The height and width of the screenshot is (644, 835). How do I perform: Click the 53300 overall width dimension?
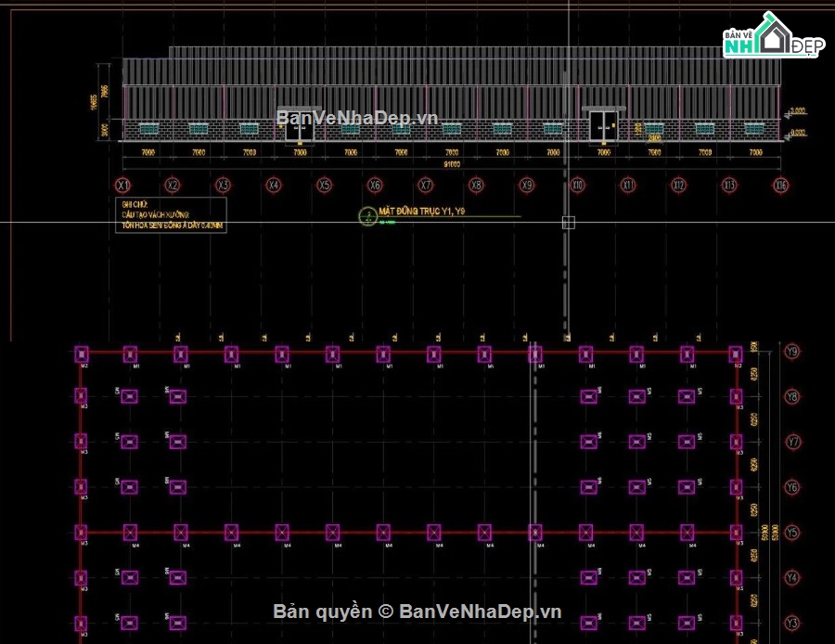775,533
